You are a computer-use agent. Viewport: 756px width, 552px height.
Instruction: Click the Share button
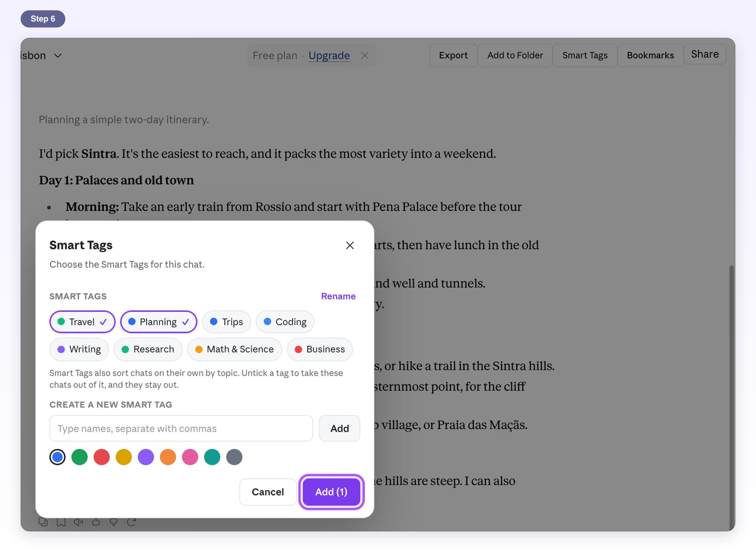click(x=705, y=54)
